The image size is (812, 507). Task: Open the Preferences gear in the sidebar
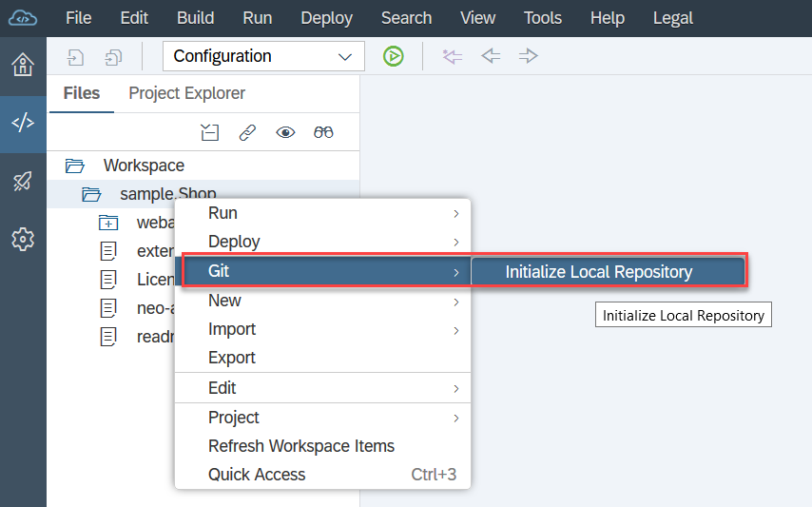23,240
